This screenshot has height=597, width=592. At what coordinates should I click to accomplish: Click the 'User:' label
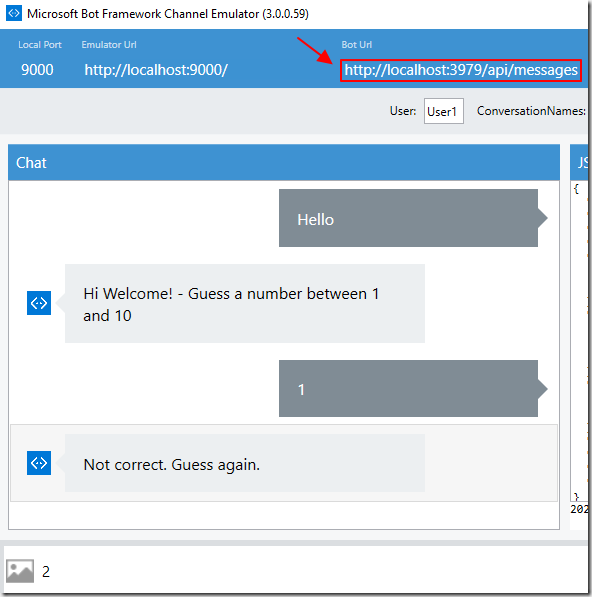(403, 111)
